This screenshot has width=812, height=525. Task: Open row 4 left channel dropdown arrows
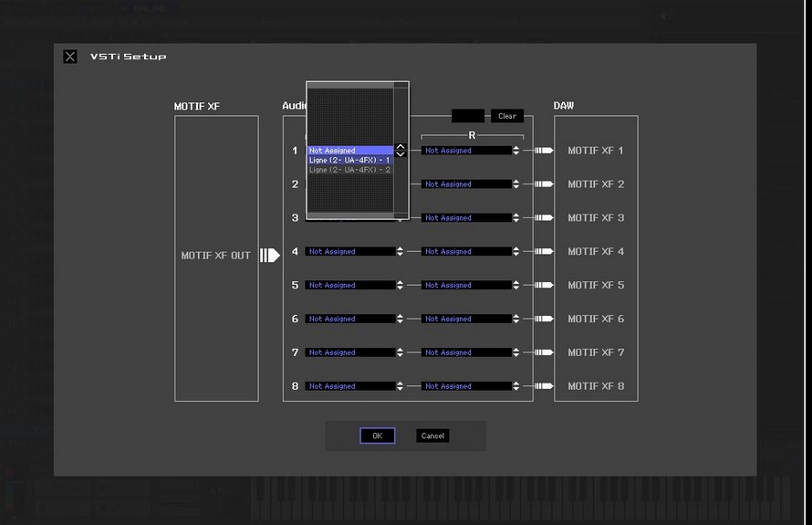pos(401,252)
